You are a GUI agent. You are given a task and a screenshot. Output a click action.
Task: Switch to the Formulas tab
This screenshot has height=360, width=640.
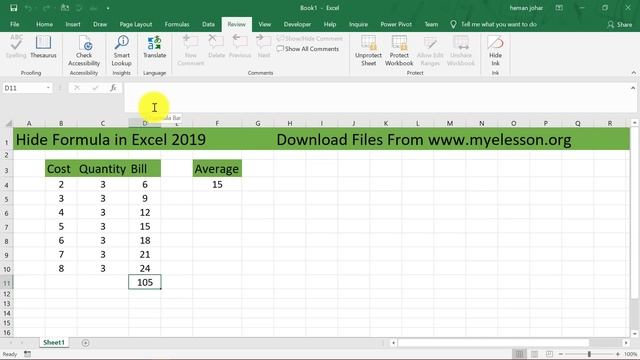tap(177, 24)
